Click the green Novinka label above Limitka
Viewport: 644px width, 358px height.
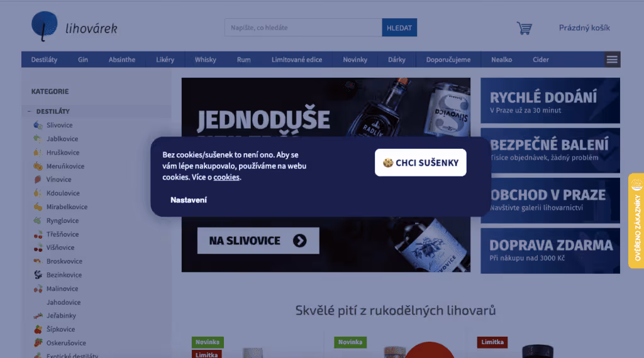[x=208, y=342]
